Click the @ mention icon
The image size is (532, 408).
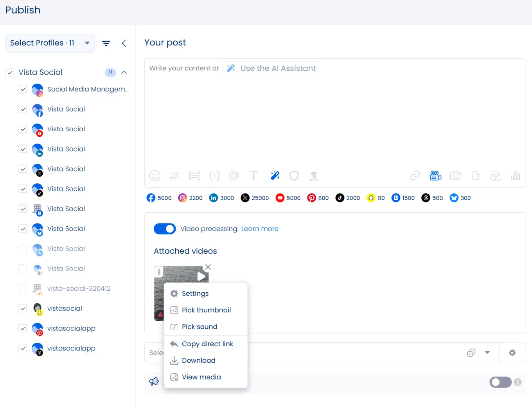(234, 176)
